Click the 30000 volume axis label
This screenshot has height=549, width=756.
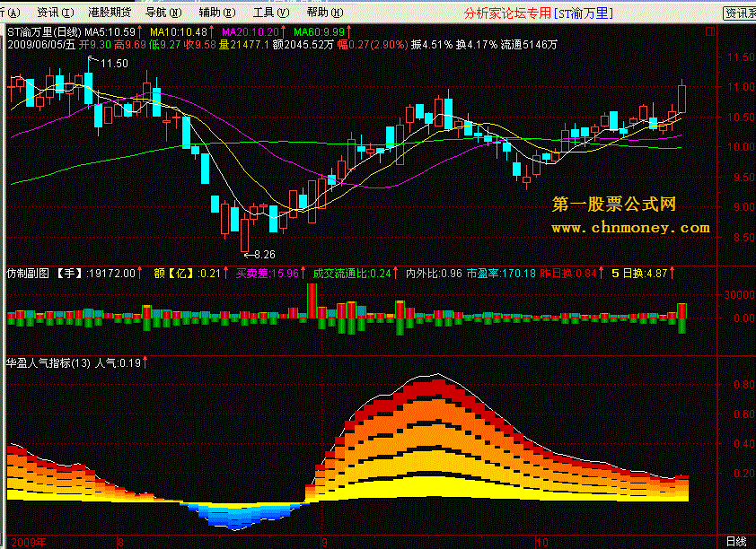click(x=739, y=295)
